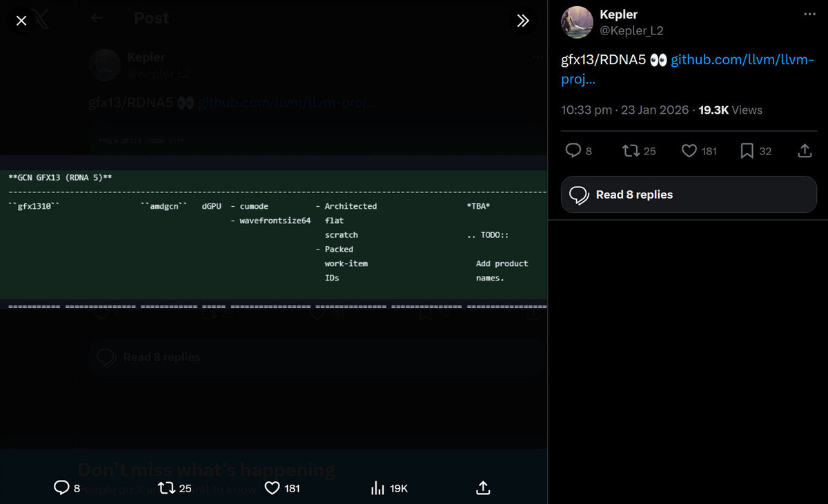Open the three-dot more options menu
828x504 pixels.
pyautogui.click(x=809, y=14)
